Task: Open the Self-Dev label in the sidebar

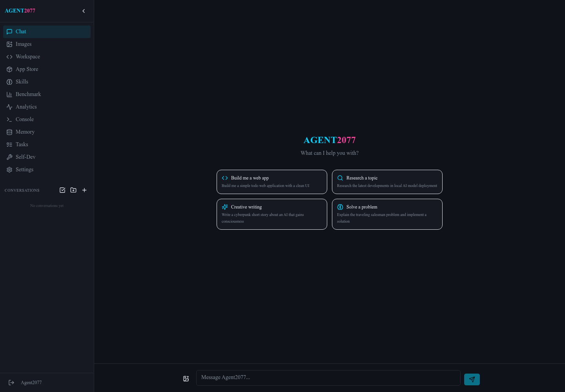Action: tap(26, 157)
